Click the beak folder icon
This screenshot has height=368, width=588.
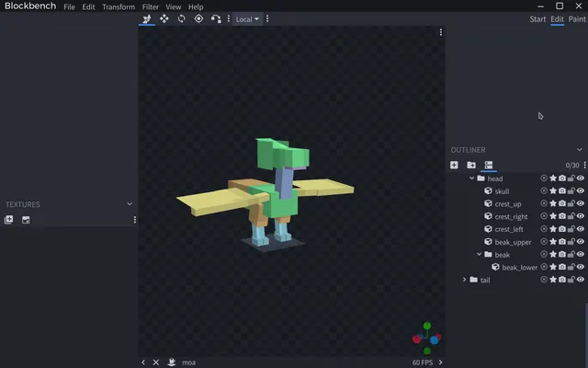(x=488, y=254)
